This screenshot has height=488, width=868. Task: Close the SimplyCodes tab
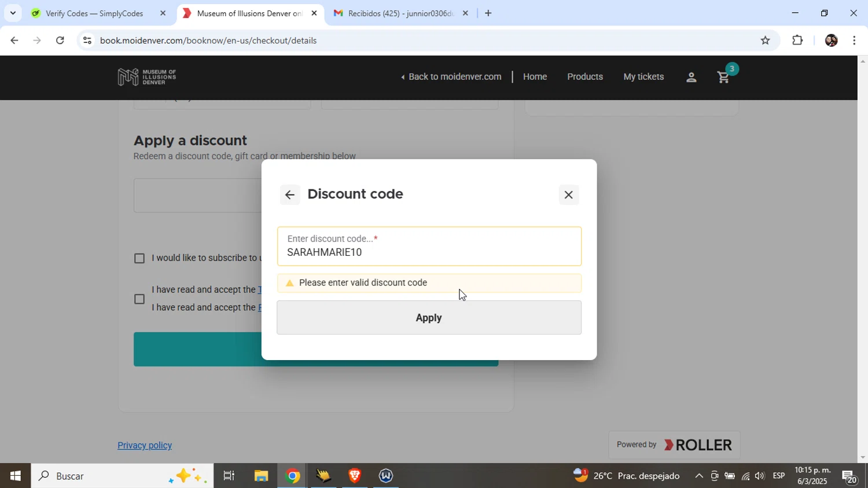tap(163, 13)
